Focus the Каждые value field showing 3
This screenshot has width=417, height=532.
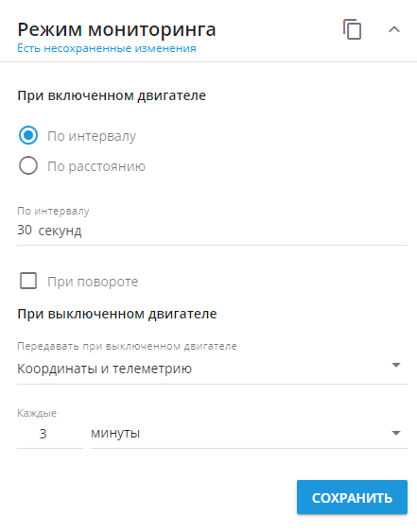point(50,434)
